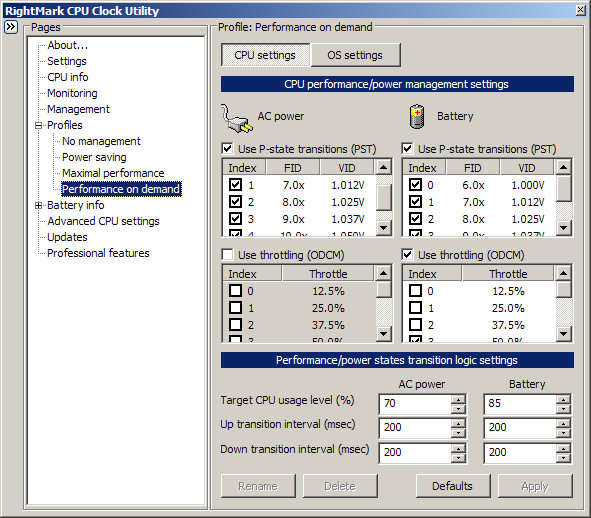
Task: Decrease Battery Down transition interval
Action: [x=563, y=458]
